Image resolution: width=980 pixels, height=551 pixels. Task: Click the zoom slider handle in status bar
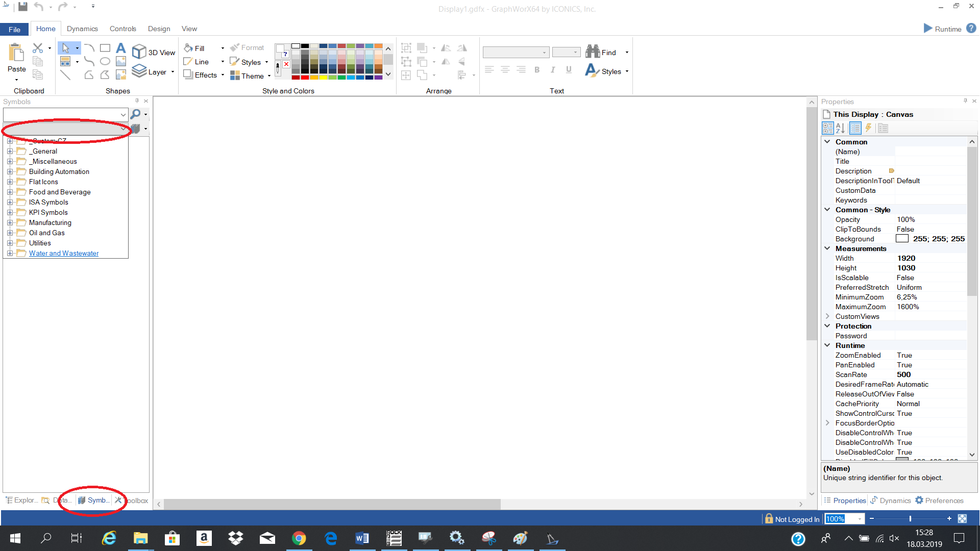pos(910,519)
